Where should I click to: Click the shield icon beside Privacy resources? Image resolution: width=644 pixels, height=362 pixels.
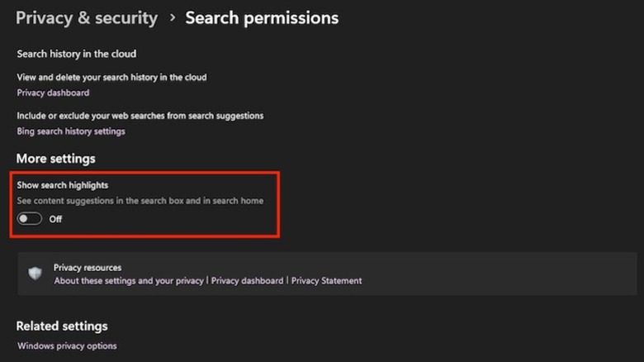click(x=35, y=274)
